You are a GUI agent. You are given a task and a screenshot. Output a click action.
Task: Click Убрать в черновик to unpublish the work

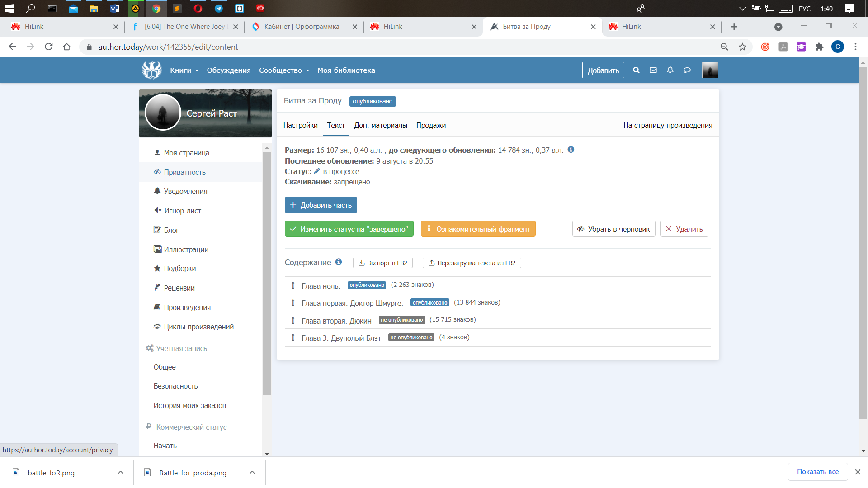coord(613,229)
